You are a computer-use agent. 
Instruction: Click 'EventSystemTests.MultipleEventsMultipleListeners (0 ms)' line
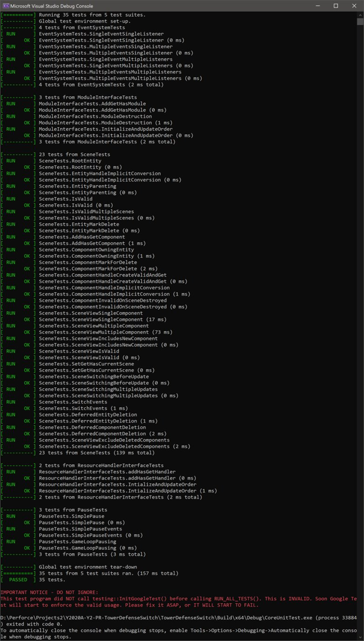pyautogui.click(x=120, y=78)
